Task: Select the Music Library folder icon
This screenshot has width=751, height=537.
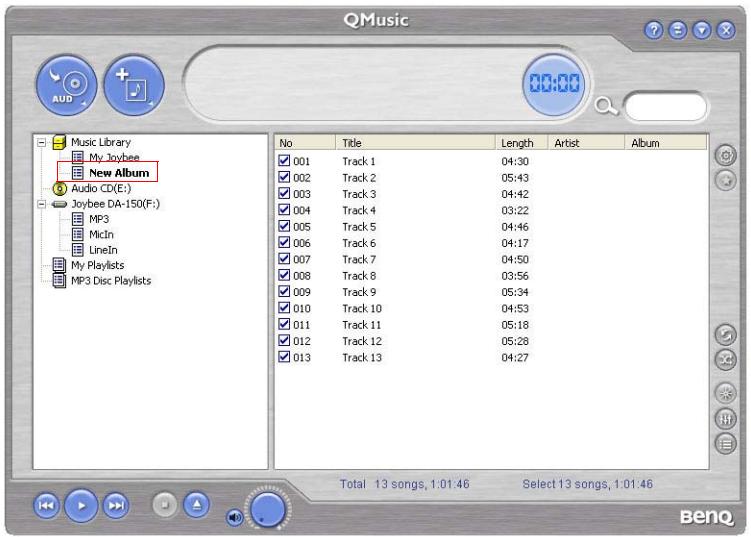Action: (59, 142)
